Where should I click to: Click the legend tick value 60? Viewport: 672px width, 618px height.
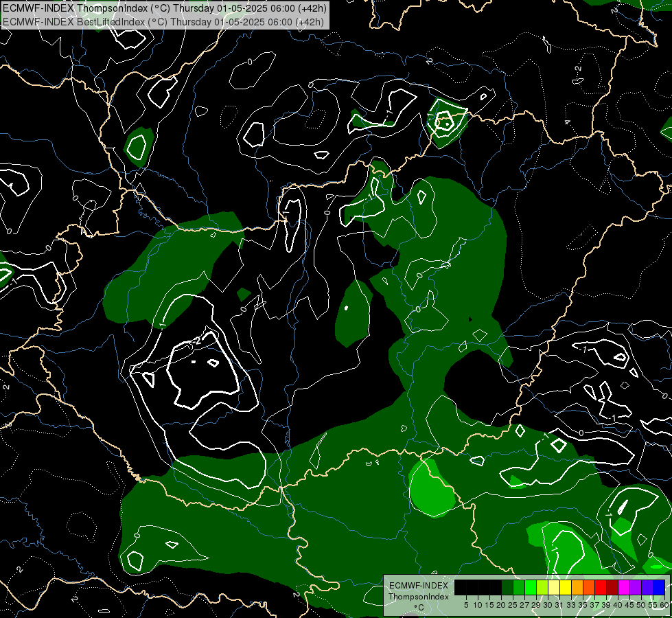(x=665, y=605)
